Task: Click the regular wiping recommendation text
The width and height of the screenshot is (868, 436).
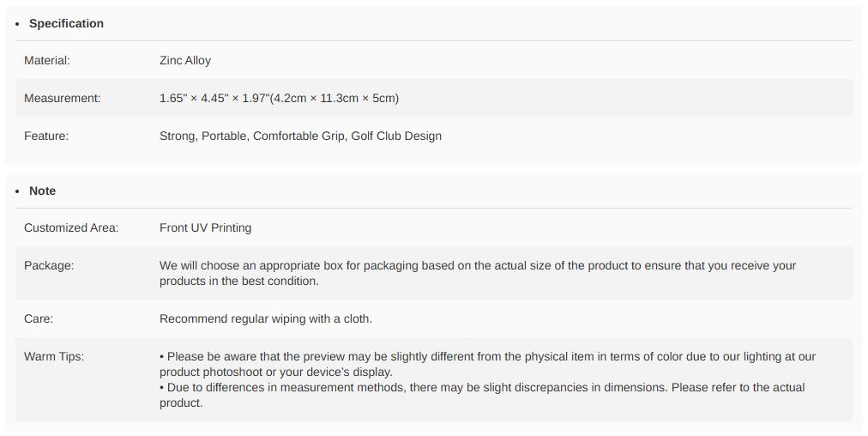Action: [266, 319]
